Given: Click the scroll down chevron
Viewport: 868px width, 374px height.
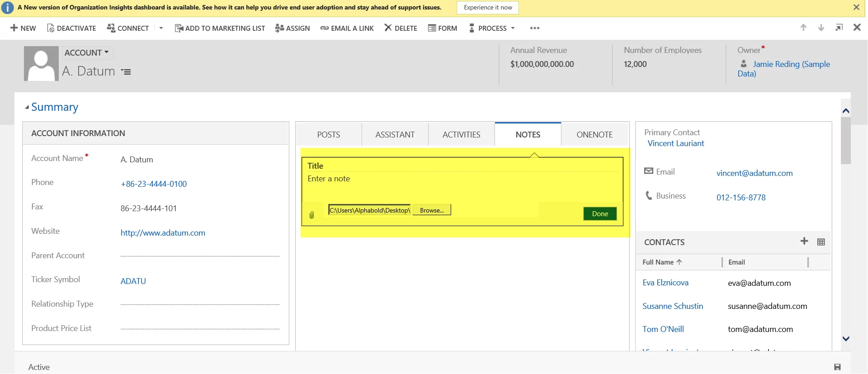Looking at the screenshot, I should pyautogui.click(x=846, y=339).
